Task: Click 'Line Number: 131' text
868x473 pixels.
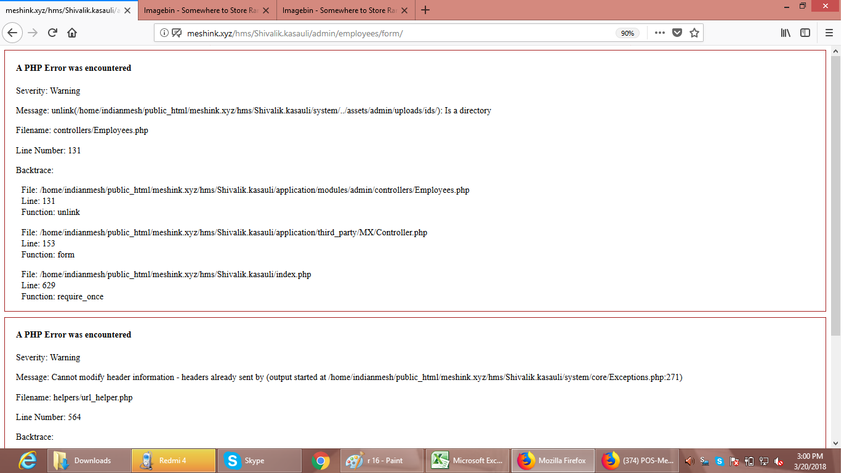Action: (48, 151)
